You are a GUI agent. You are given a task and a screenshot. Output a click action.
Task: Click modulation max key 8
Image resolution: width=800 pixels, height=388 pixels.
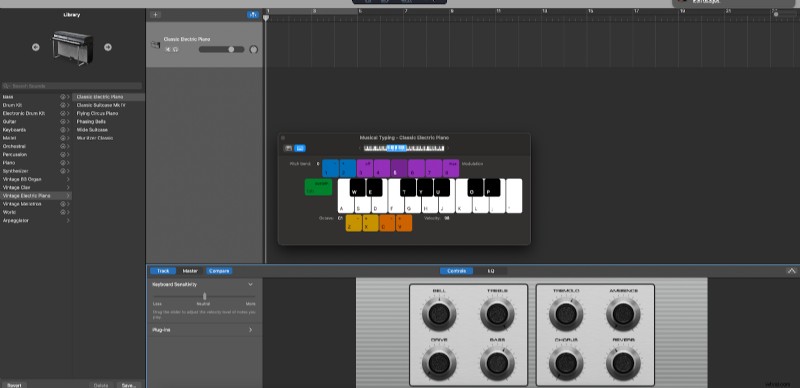(451, 168)
